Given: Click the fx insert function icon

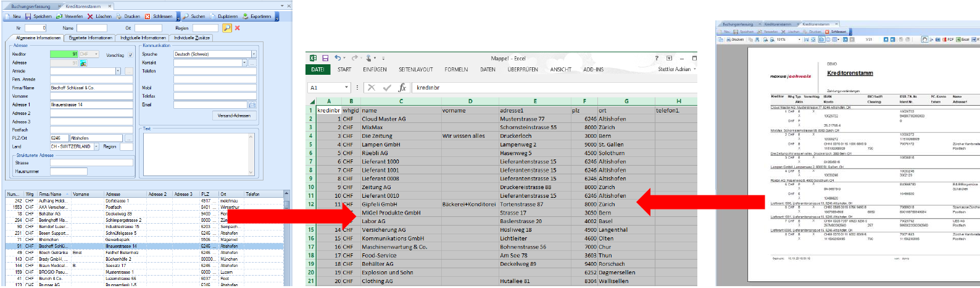Looking at the screenshot, I should tap(402, 88).
